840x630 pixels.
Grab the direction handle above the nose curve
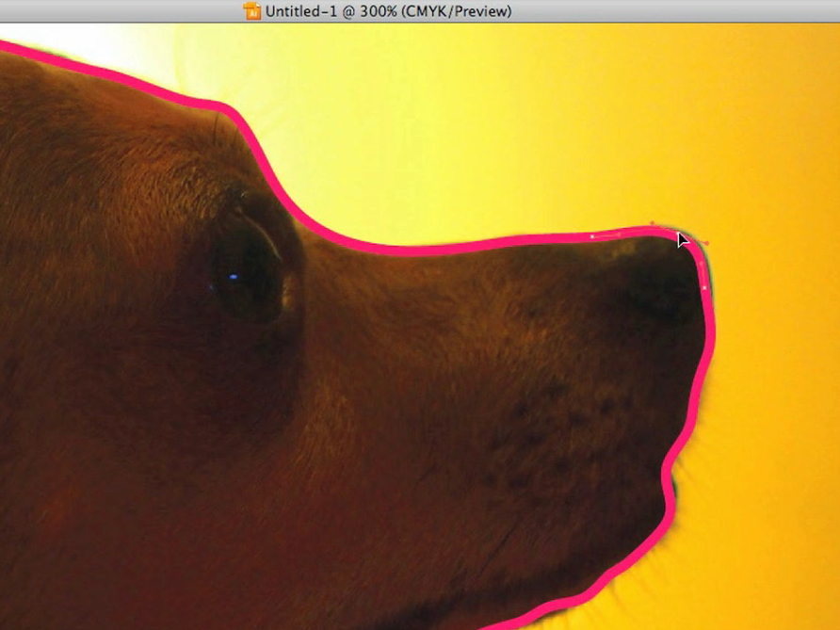tap(652, 223)
